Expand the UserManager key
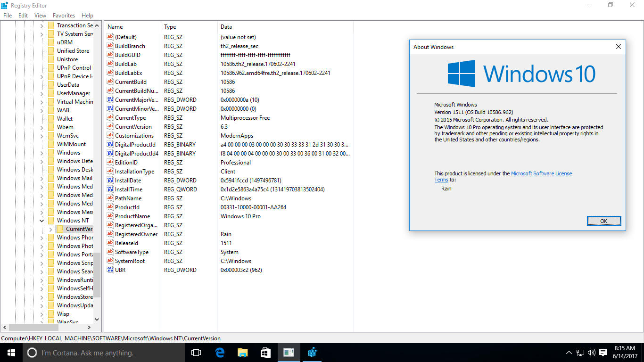Screen dimensions: 644x362 [x=41, y=93]
